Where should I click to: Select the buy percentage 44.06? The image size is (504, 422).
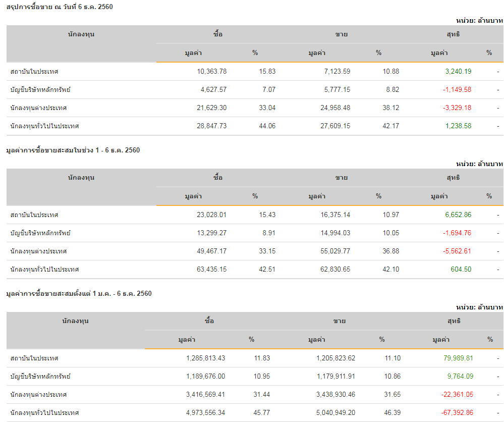point(267,126)
